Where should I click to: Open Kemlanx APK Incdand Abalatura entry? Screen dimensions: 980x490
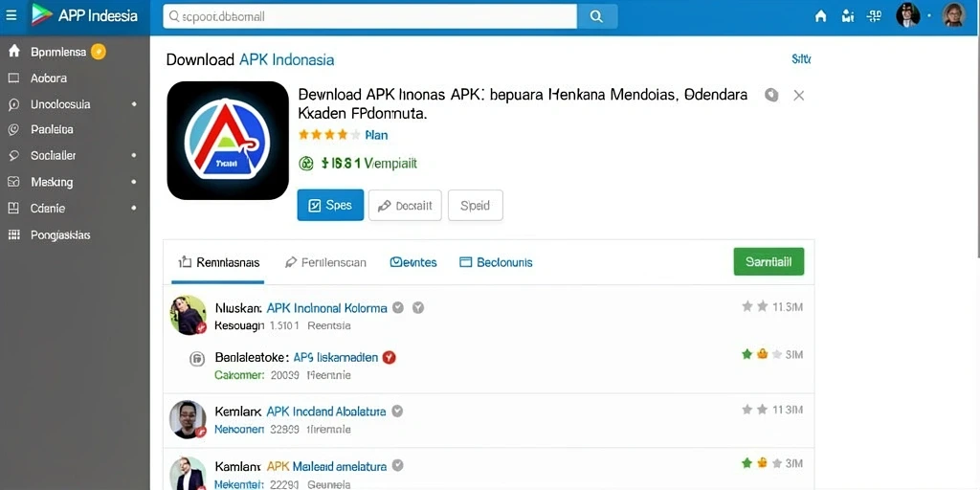pyautogui.click(x=300, y=412)
